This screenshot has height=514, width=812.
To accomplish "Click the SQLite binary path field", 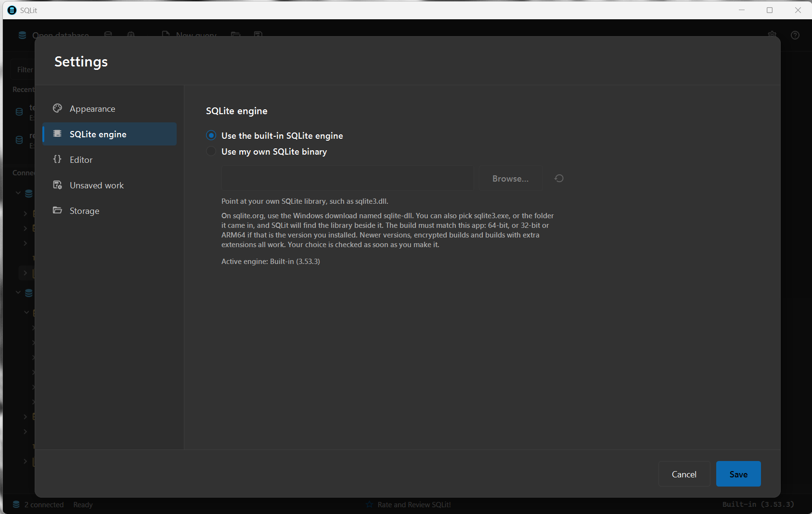I will (348, 178).
